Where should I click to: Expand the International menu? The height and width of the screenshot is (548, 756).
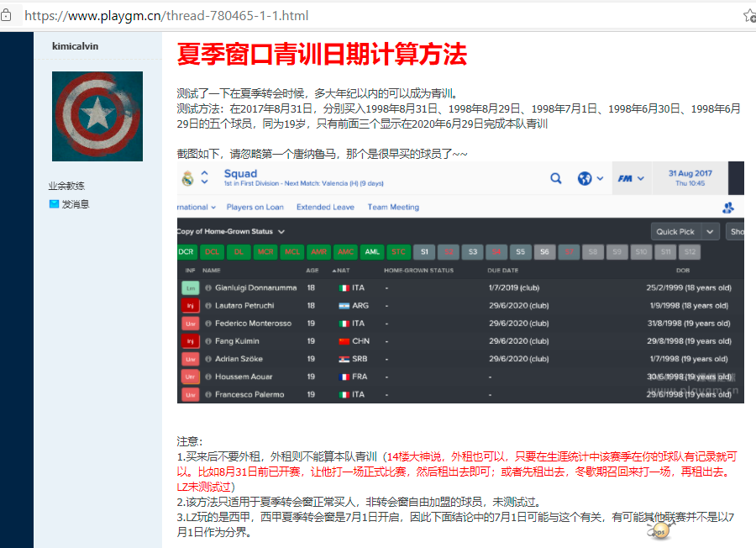coord(197,207)
